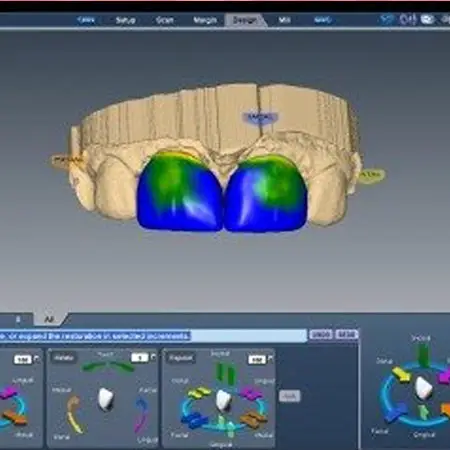This screenshot has width=450, height=450.
Task: Toggle the checkbox in the leftmost tool panel
Action: click(37, 359)
